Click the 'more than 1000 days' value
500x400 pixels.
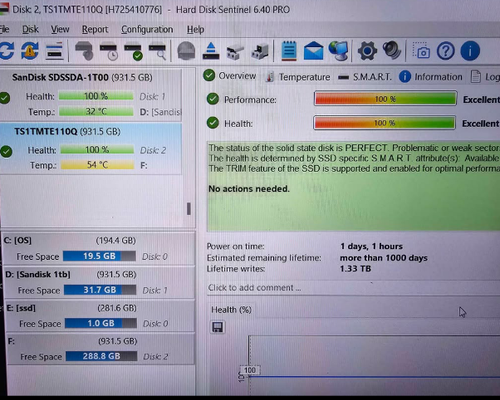coord(383,258)
